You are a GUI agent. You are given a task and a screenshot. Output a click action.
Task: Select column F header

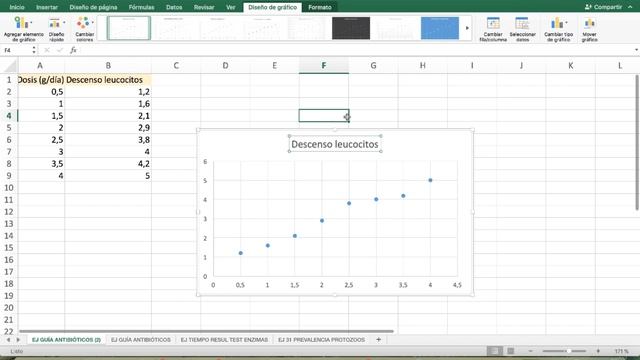[x=324, y=65]
